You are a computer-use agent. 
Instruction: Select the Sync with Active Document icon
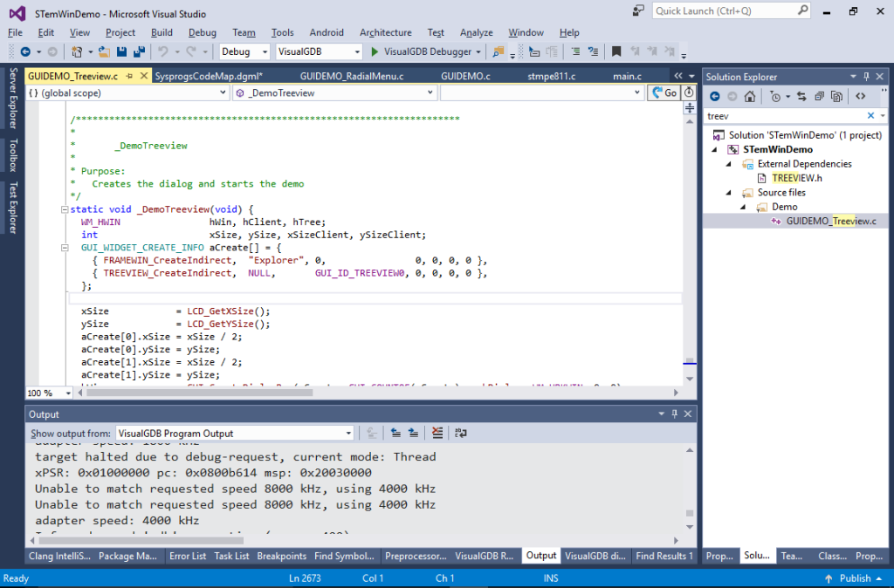coord(801,96)
